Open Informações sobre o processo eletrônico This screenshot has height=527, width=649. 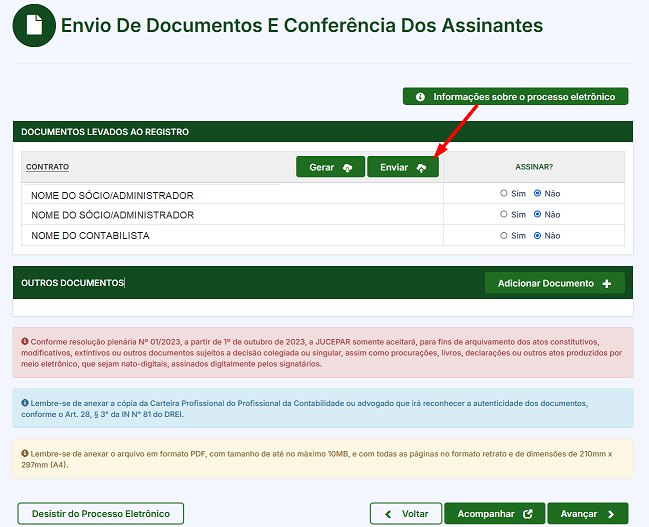coord(515,96)
